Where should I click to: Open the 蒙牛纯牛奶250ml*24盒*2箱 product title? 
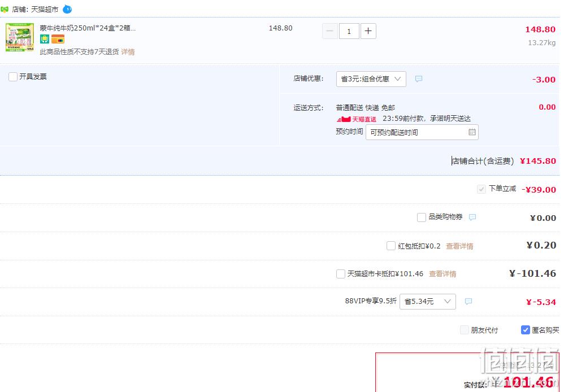point(88,28)
